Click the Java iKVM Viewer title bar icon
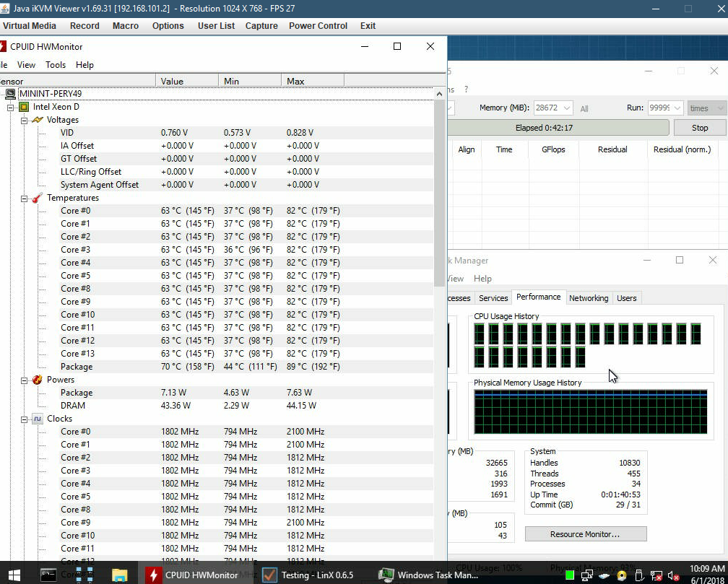 pos(4,9)
